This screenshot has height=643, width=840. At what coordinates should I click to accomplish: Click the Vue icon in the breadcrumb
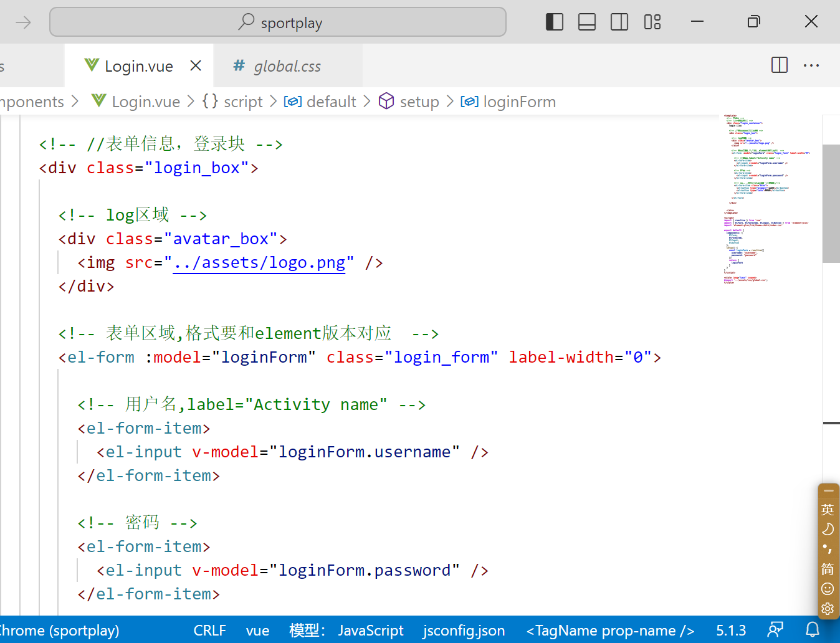pyautogui.click(x=98, y=100)
